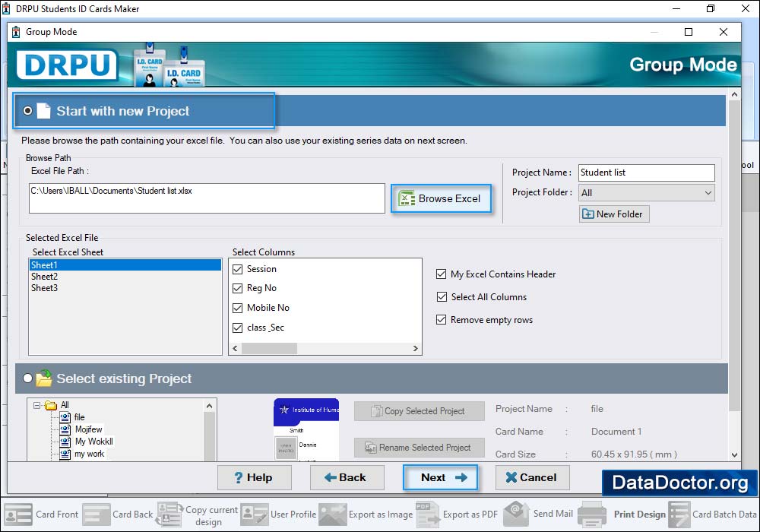Collapse the All folder tree node
The image size is (760, 532).
(36, 405)
